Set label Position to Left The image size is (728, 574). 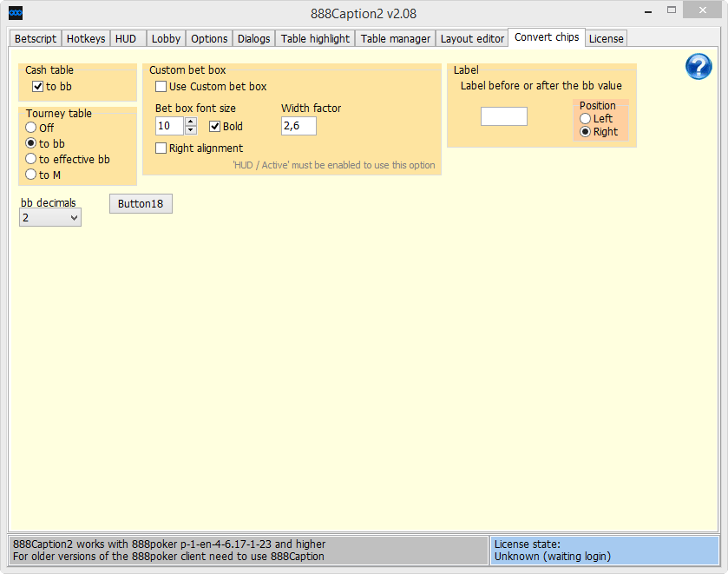585,118
